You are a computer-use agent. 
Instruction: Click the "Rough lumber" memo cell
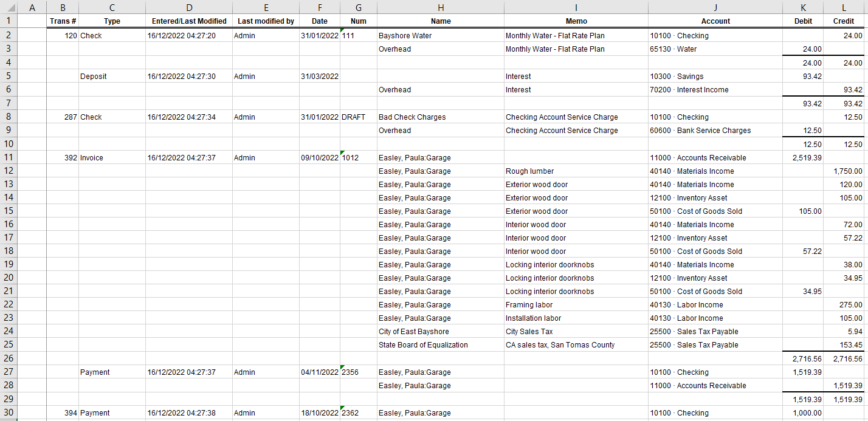(529, 171)
